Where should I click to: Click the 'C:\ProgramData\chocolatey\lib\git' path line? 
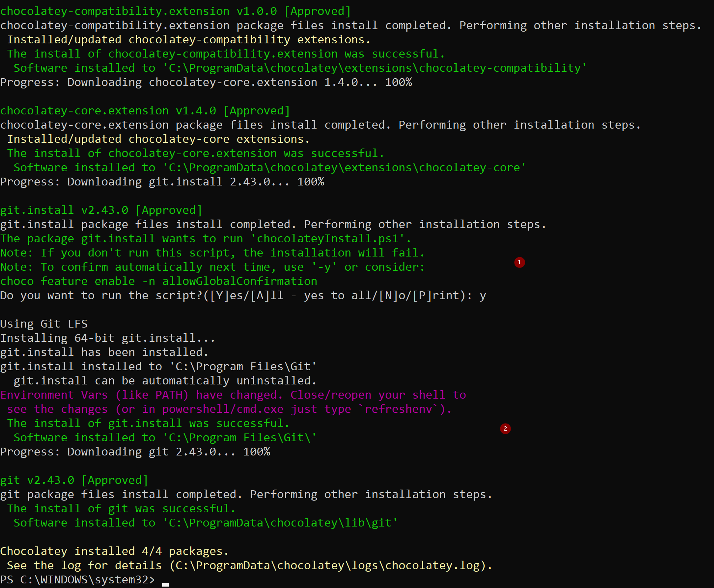click(206, 523)
